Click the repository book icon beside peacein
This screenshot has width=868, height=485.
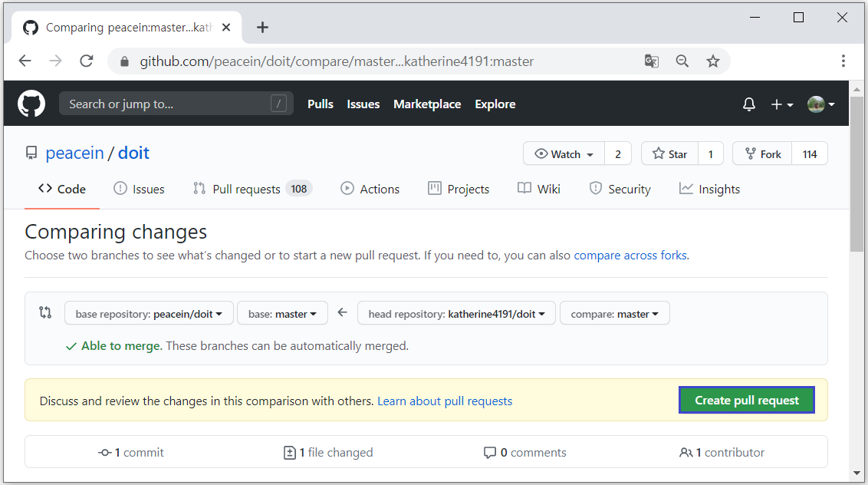click(x=31, y=153)
